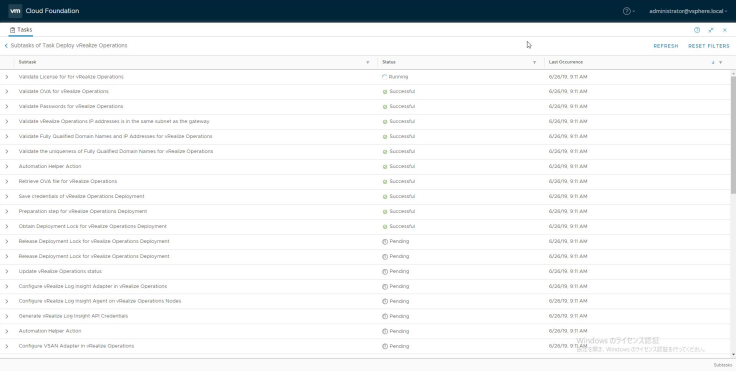The height and width of the screenshot is (371, 736).
Task: Click the vertical scrollbar thumb
Action: pyautogui.click(x=733, y=135)
